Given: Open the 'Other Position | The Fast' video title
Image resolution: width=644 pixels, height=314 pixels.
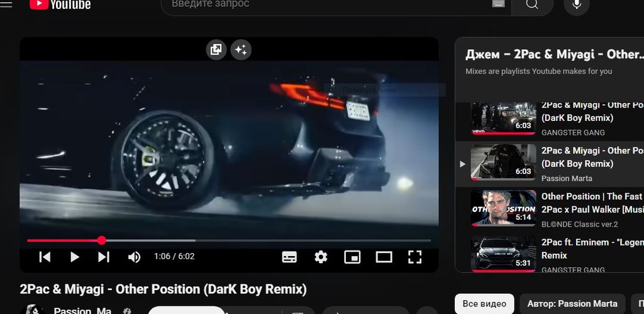Looking at the screenshot, I should click(x=592, y=203).
